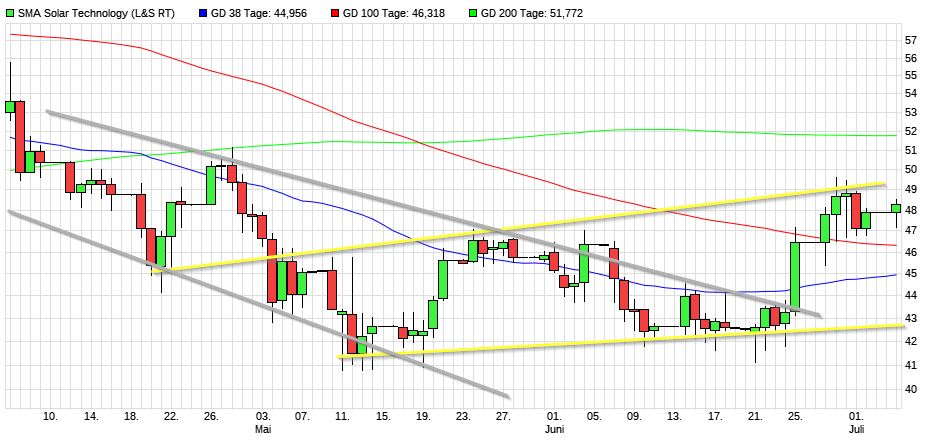Click the date axis label '22.'
Image resolution: width=925 pixels, height=441 pixels.
pyautogui.click(x=171, y=417)
